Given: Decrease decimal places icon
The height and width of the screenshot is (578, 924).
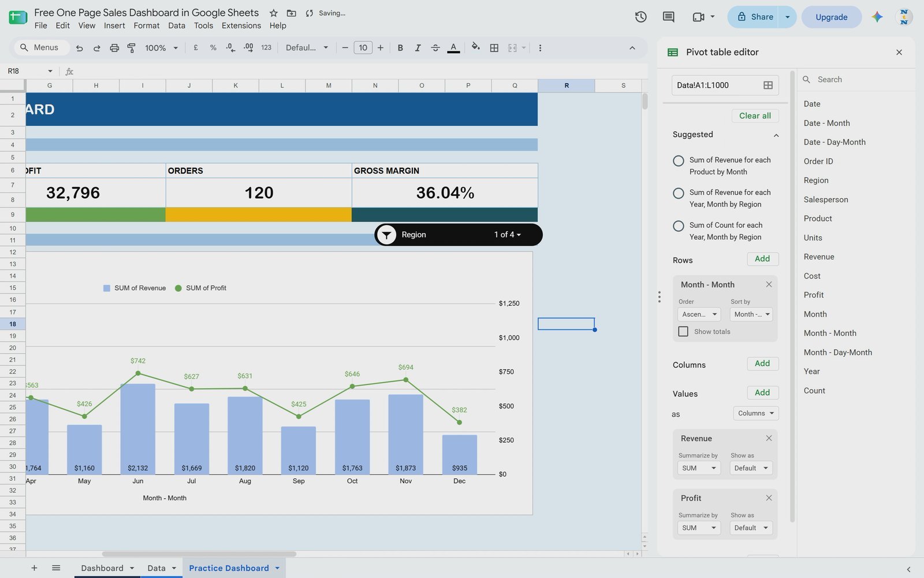Looking at the screenshot, I should 230,48.
